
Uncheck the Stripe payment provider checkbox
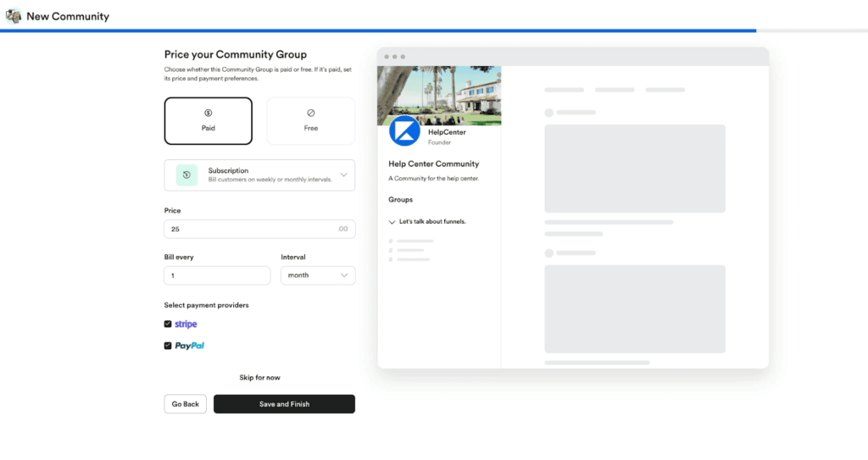[x=168, y=324]
